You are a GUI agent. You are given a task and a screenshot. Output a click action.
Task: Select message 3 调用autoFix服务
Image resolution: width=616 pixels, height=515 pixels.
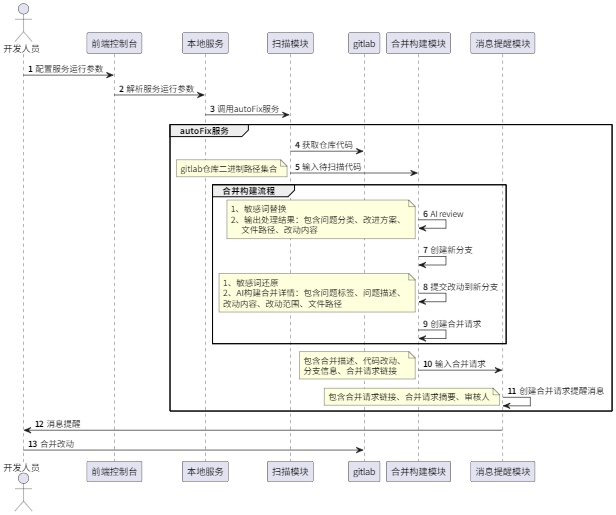(x=248, y=109)
